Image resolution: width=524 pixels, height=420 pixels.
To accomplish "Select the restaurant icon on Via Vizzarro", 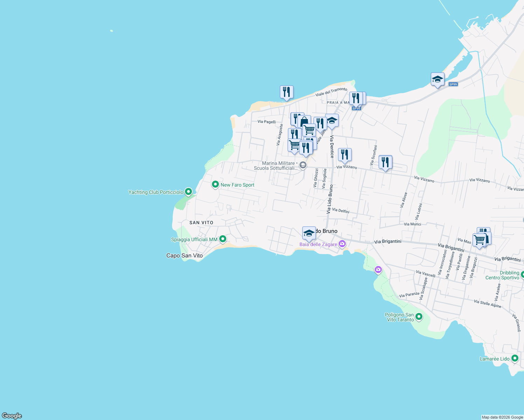I will (344, 154).
